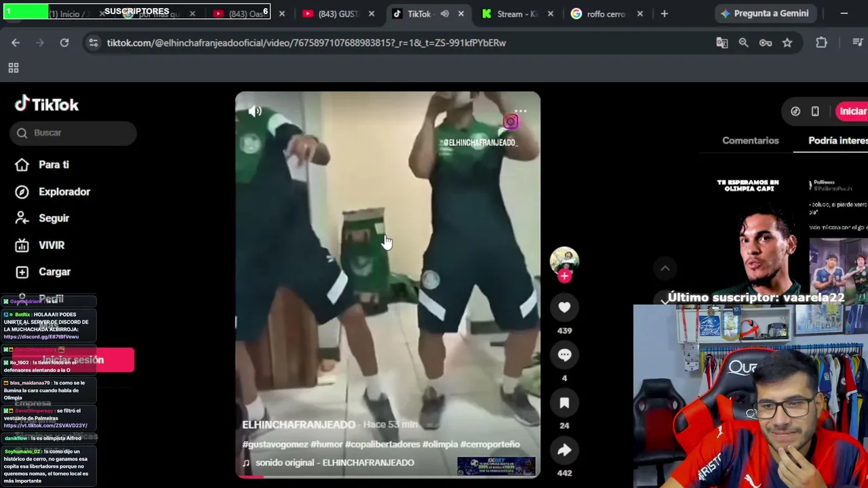
Task: Open the video creator's profile avatar
Action: 564,260
